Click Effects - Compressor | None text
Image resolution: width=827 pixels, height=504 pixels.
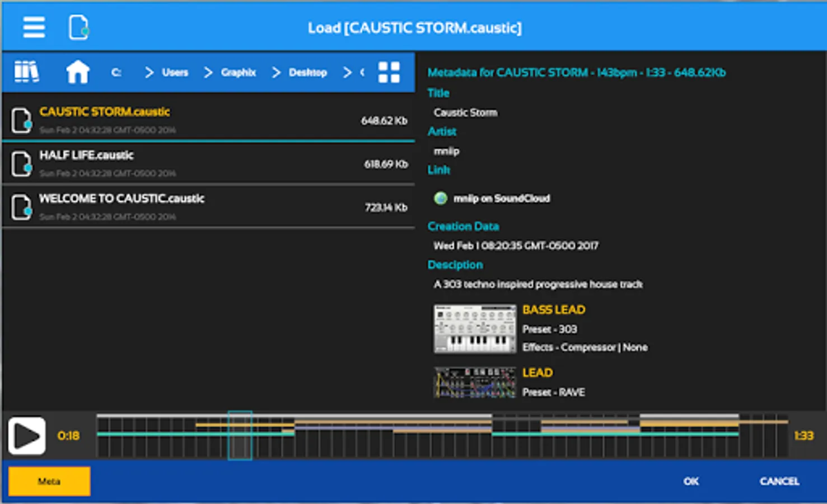click(x=585, y=347)
